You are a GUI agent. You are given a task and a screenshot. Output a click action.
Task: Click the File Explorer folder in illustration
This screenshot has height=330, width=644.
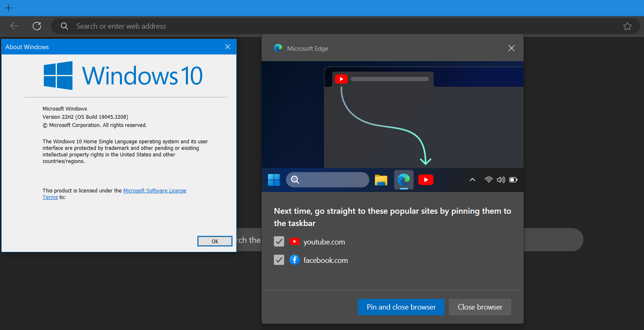(381, 180)
